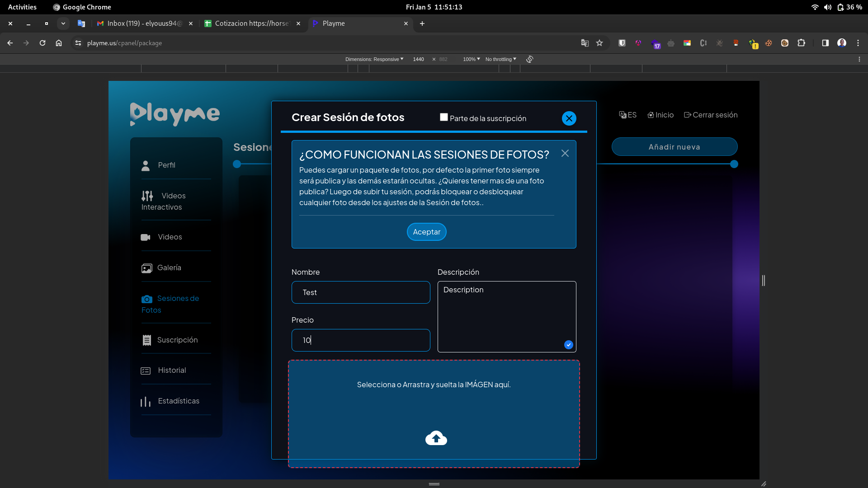This screenshot has height=488, width=868.
Task: Open the No throttling dropdown
Action: 500,59
